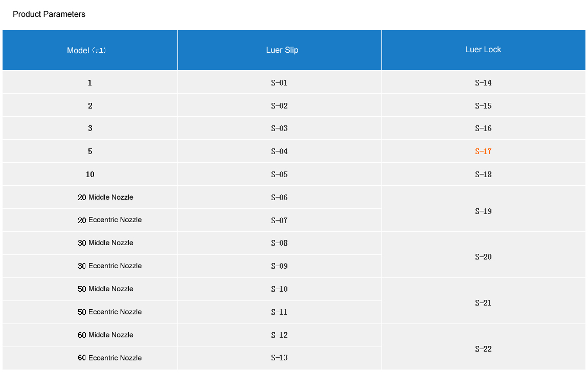The width and height of the screenshot is (588, 389).
Task: Select the S-21 Luer Lock cell
Action: coord(483,303)
